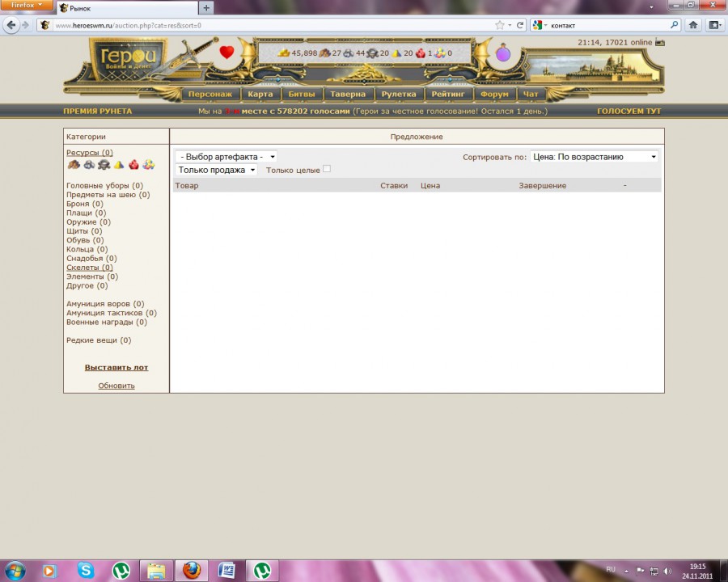Open the list-all-tabs arrow in tab bar
Viewport: 728px width, 582px height.
(x=651, y=7)
